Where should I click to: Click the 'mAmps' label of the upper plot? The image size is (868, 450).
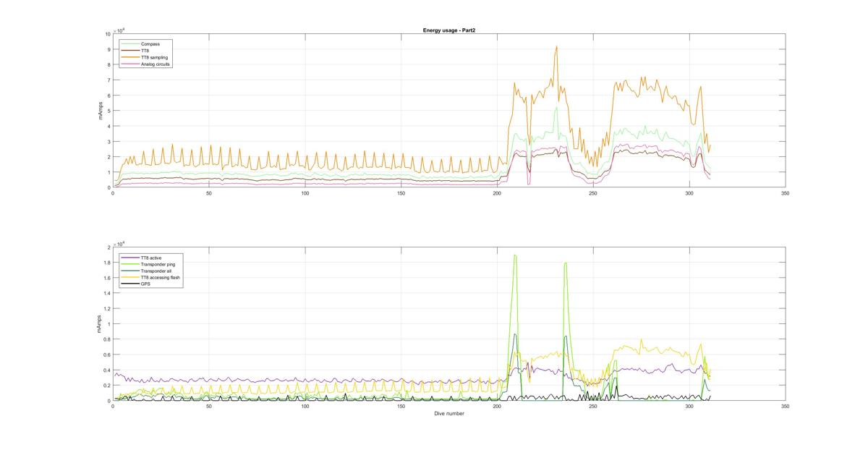coord(101,111)
